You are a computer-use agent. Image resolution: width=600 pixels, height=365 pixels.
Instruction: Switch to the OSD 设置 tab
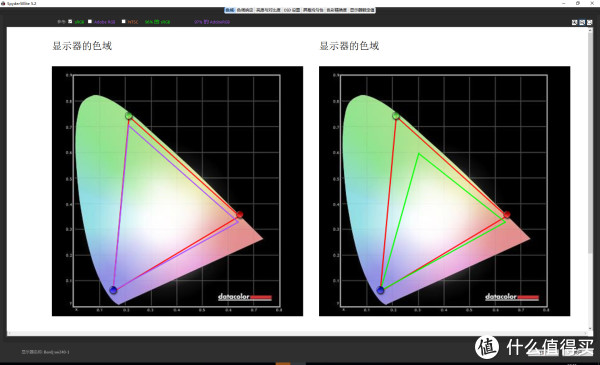[x=292, y=10]
